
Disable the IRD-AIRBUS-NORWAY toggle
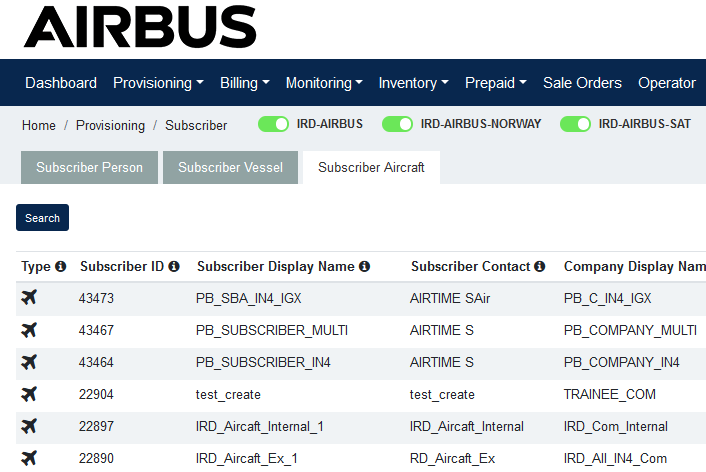click(397, 124)
